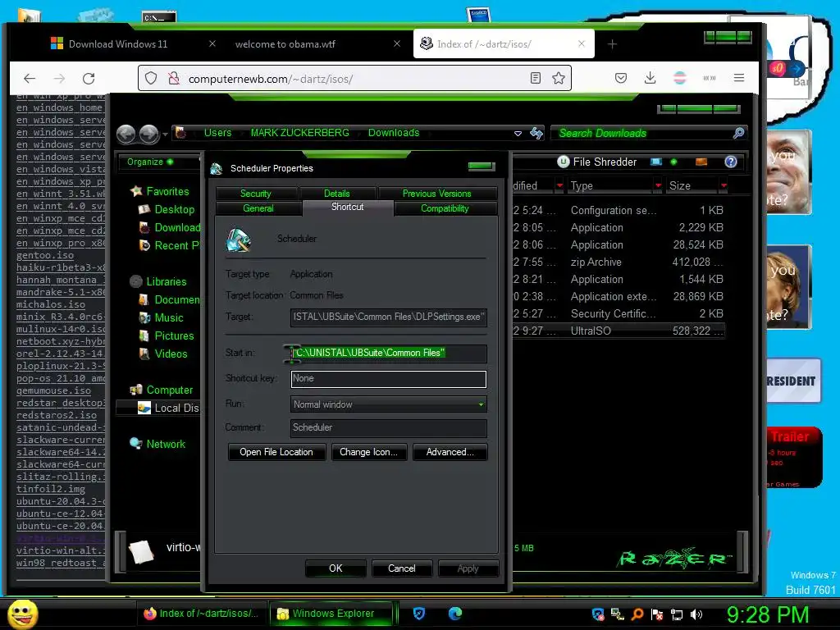
Task: Click the blue view-change icon in Explorer toolbar
Action: (655, 162)
